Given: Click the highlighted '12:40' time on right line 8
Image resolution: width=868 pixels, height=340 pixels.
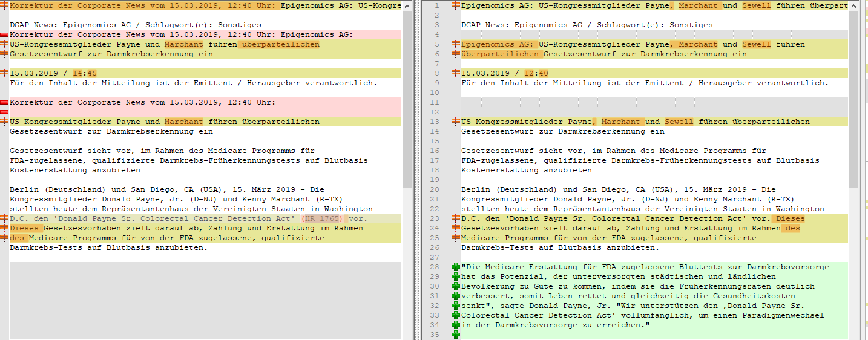Looking at the screenshot, I should pyautogui.click(x=536, y=73).
